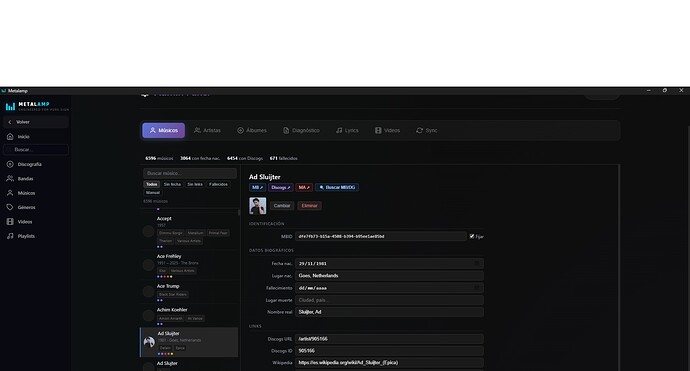Screen dimensions: 690x371
Task: Switch to the Artistas tab
Action: click(x=208, y=130)
